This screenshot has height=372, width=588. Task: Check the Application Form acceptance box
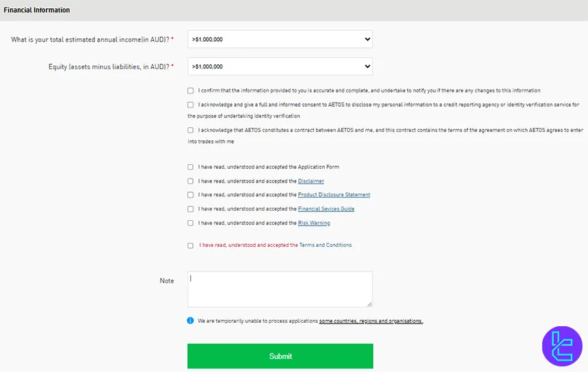[191, 167]
